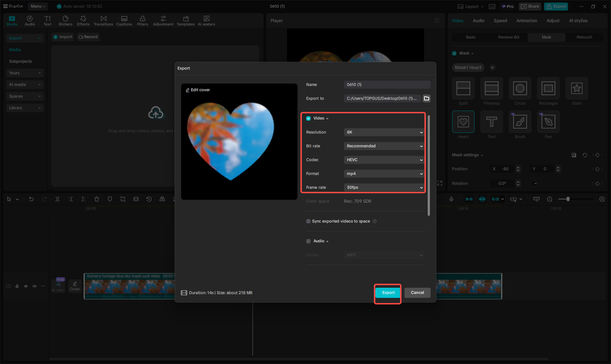Open the Transitions panel
The image size is (611, 364).
(x=103, y=20)
